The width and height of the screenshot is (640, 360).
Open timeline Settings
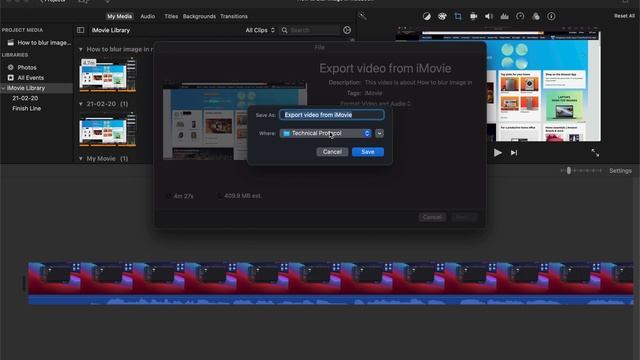pyautogui.click(x=620, y=171)
